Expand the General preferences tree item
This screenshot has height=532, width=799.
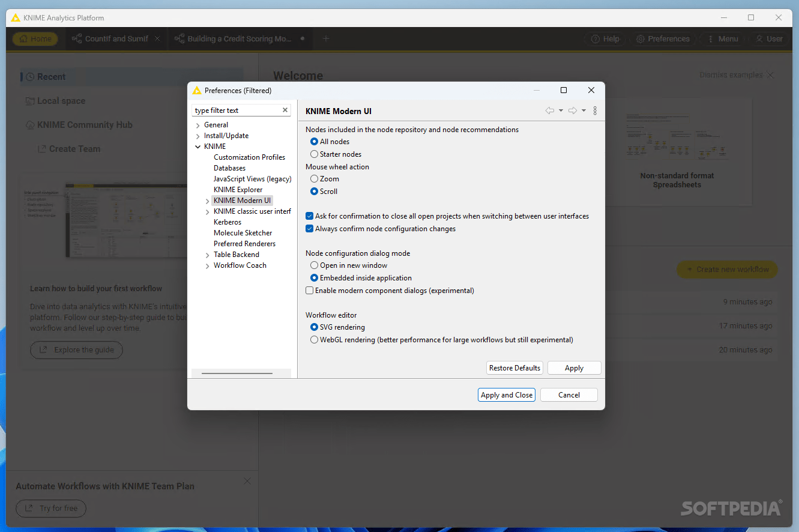pyautogui.click(x=197, y=124)
